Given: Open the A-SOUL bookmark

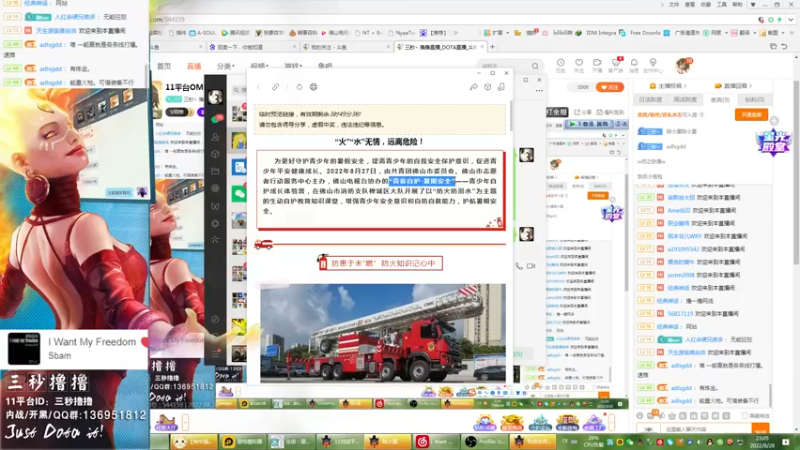Looking at the screenshot, I should 203,33.
